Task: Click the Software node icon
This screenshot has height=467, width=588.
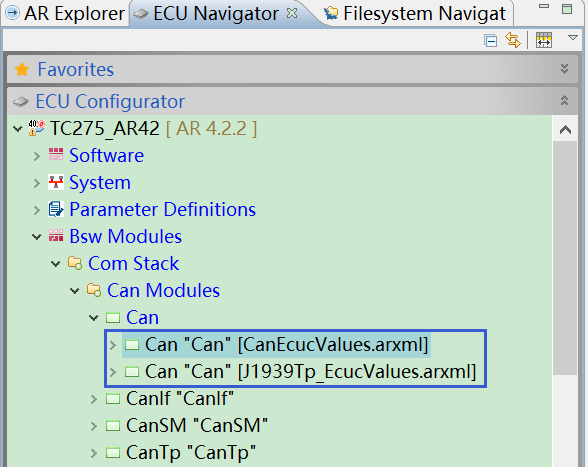Action: click(56, 155)
